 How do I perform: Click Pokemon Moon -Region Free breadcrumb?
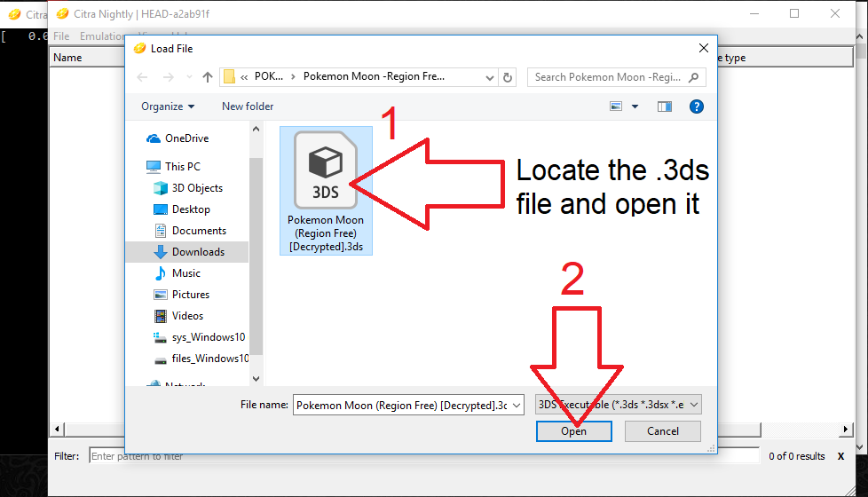(374, 76)
